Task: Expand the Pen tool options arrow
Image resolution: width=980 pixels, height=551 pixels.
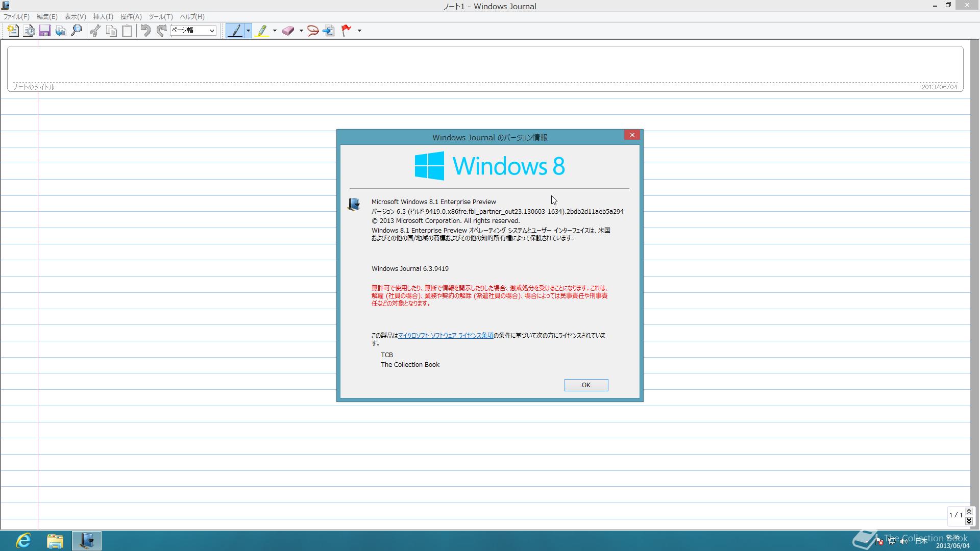Action: pyautogui.click(x=249, y=31)
